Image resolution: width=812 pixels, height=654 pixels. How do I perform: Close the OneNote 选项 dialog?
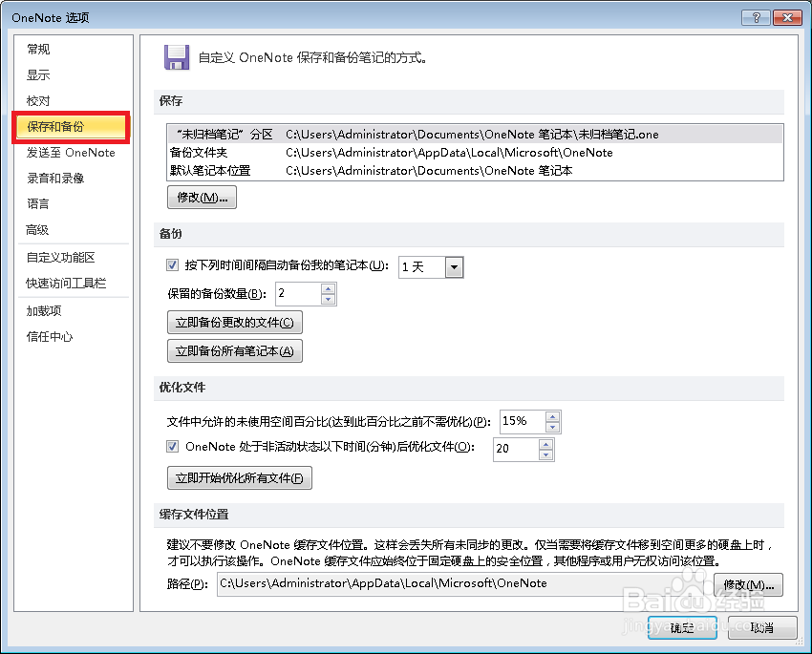[787, 17]
